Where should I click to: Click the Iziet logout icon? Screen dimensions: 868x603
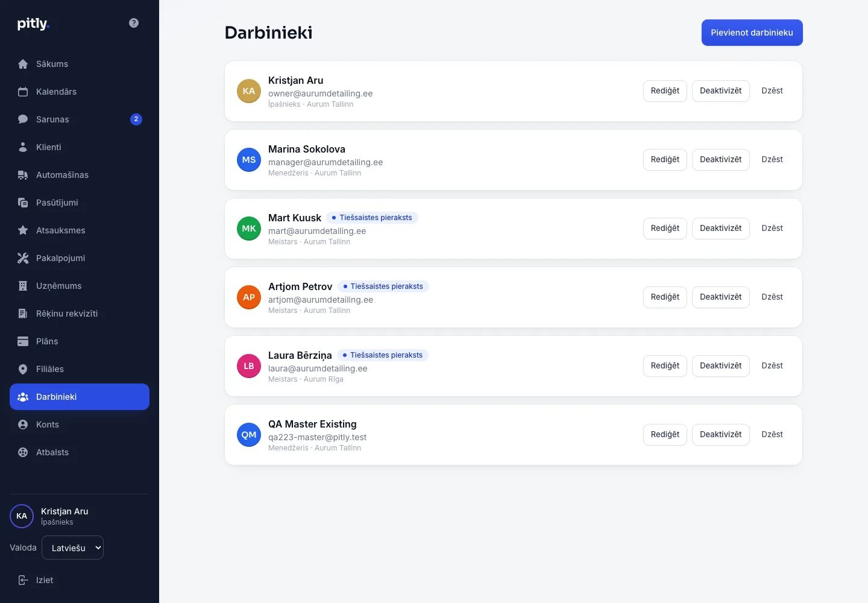pos(23,580)
